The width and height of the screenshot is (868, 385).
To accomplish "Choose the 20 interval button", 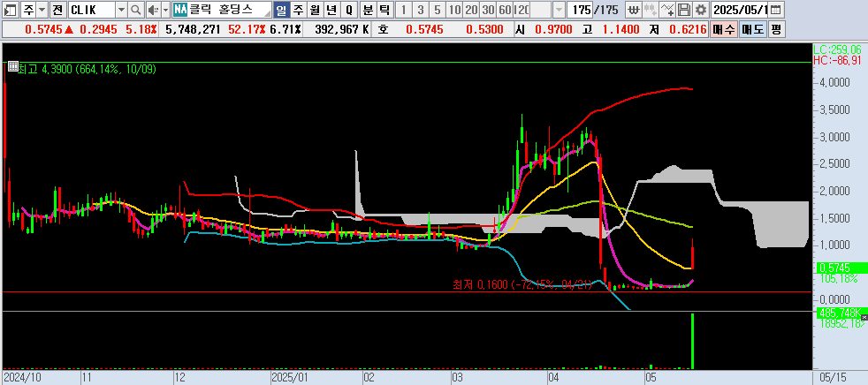I will pyautogui.click(x=471, y=10).
